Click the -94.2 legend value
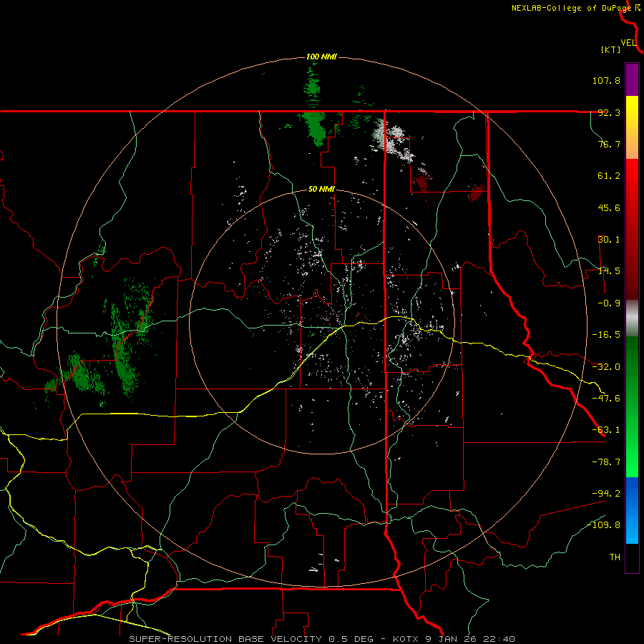The image size is (644, 644). pyautogui.click(x=606, y=493)
